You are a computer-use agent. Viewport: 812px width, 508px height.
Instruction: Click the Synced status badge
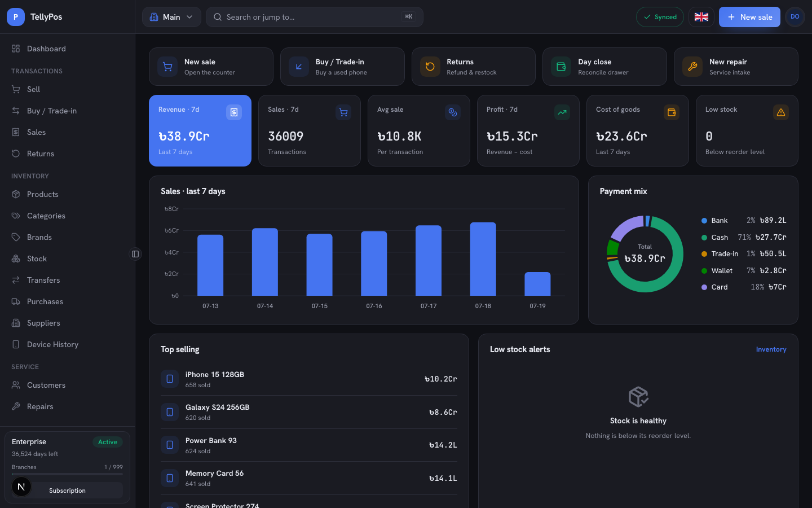point(660,17)
